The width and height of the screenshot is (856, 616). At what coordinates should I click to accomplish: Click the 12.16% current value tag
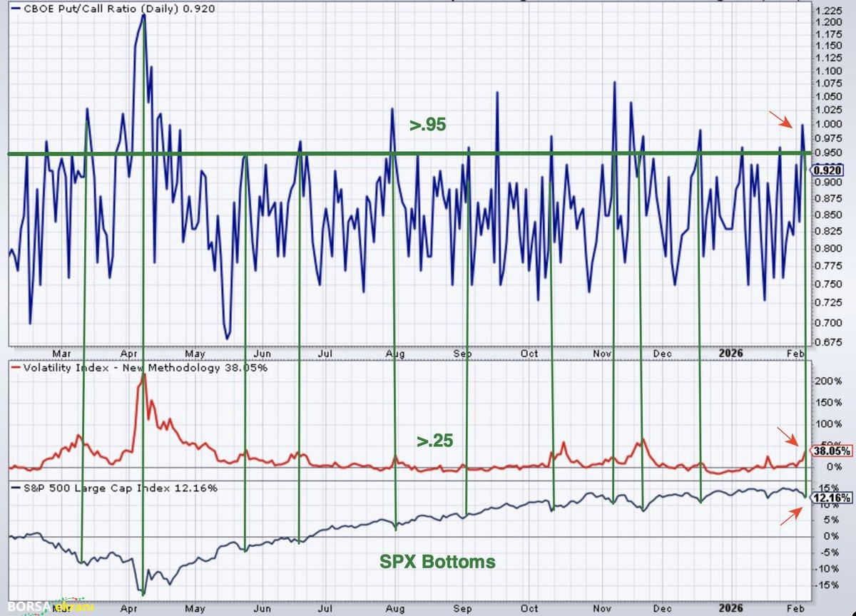click(x=832, y=498)
